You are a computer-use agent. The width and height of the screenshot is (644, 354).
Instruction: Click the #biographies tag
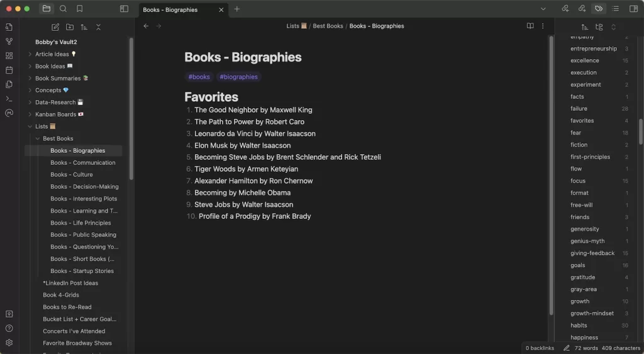[x=238, y=77]
